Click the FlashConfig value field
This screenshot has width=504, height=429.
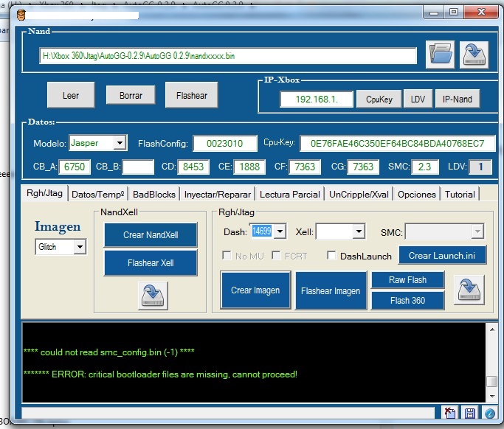[x=224, y=143]
